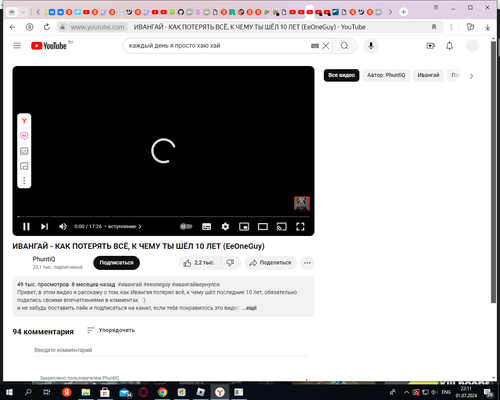Viewport: 500px width, 400px height.
Task: Open the subtitles summary icon on side panel
Action: (24, 151)
